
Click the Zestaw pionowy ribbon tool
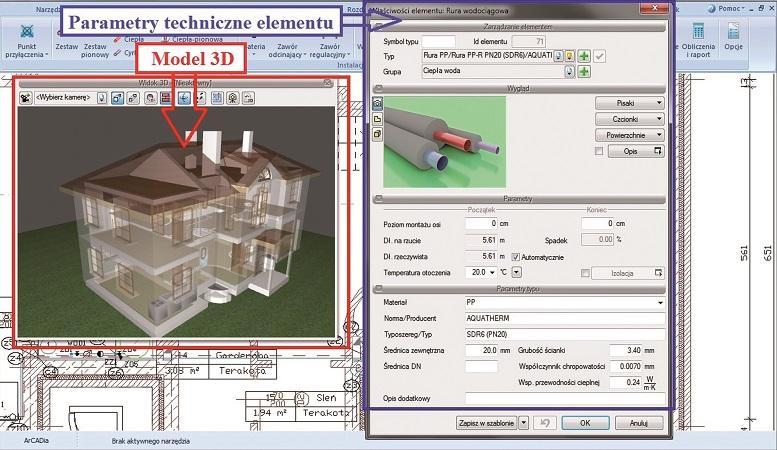(x=95, y=51)
